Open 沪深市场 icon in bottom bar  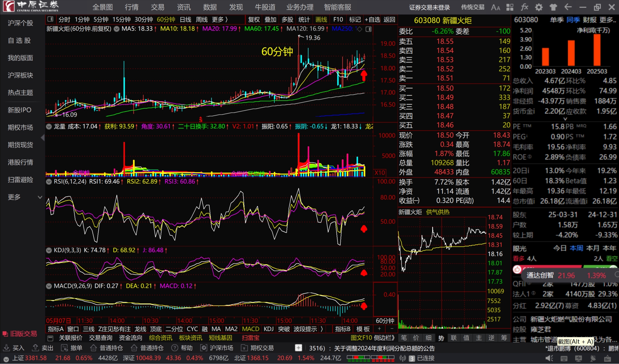[204, 348]
